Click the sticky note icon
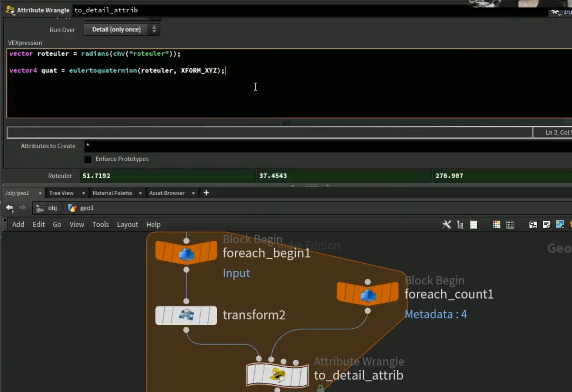 click(x=547, y=224)
